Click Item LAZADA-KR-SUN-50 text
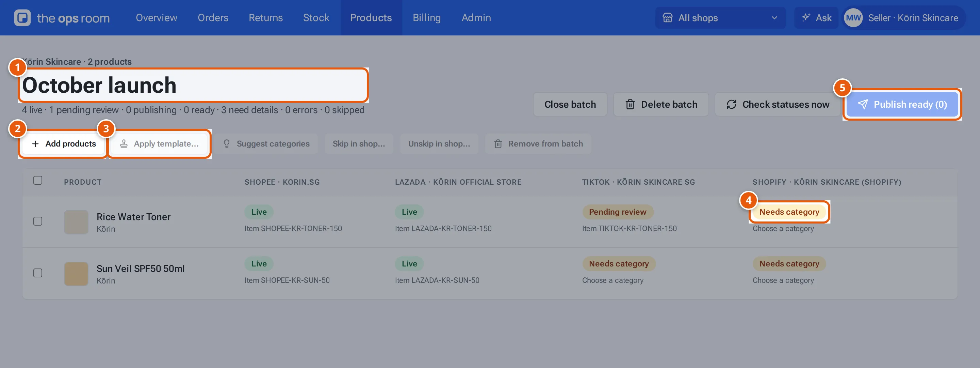 coord(437,280)
